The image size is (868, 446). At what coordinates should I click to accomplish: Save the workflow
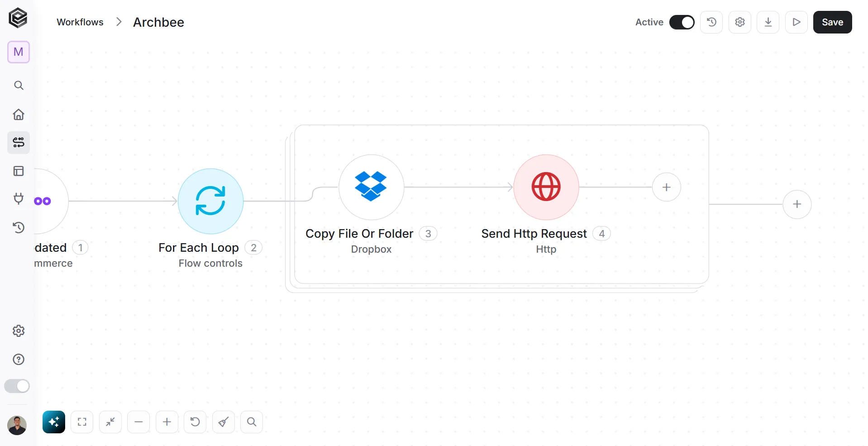833,22
